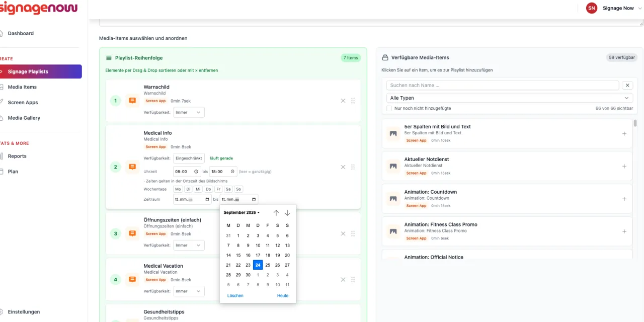The height and width of the screenshot is (322, 644).
Task: Enable the 'Nur noch nicht hinzugefügte' checkbox
Action: click(x=389, y=108)
